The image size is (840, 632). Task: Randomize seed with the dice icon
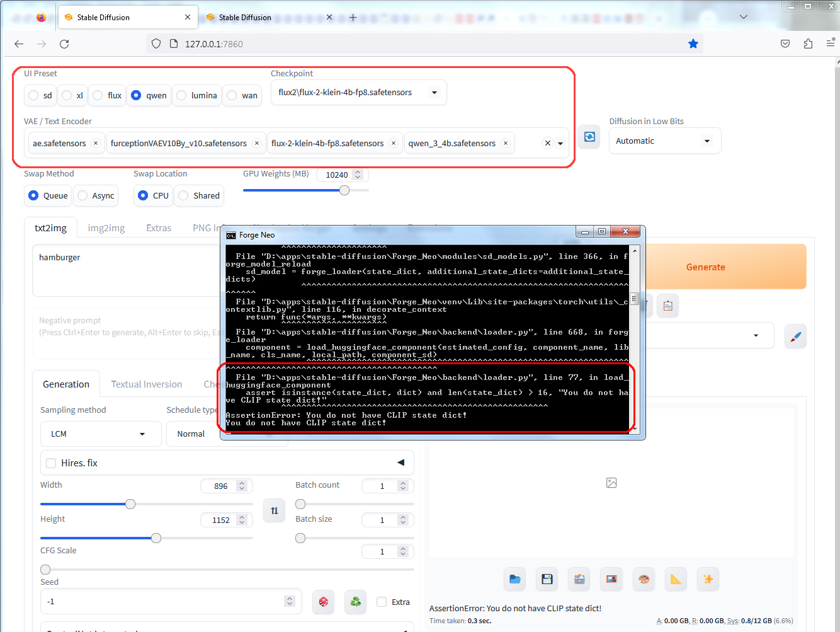click(x=323, y=602)
